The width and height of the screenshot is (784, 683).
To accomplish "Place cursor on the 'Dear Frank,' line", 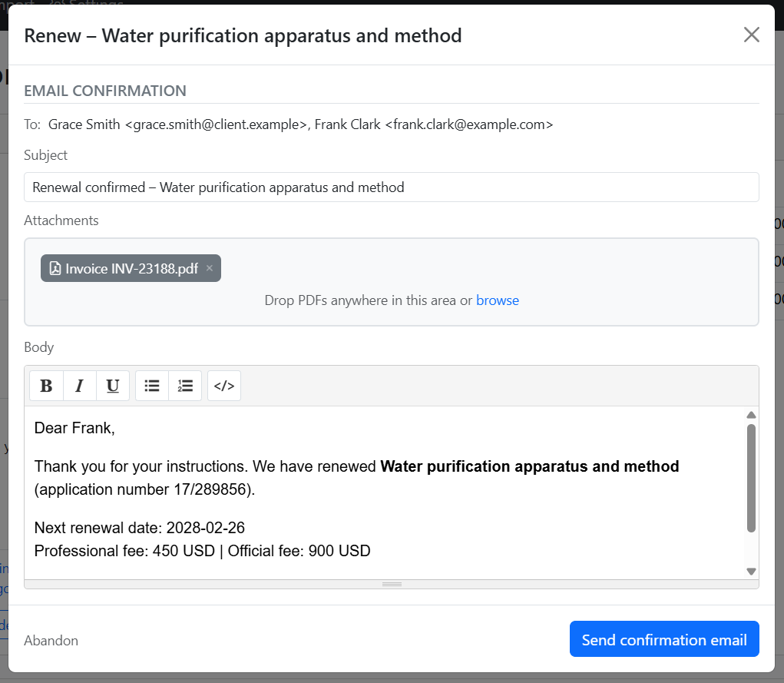I will point(74,428).
